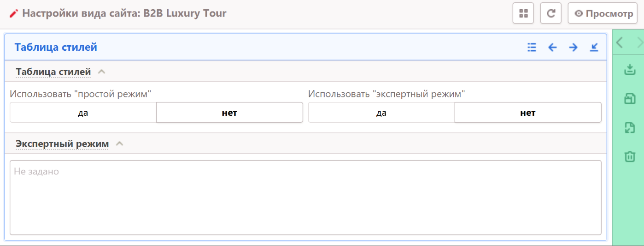Click the left chevron in green sidebar
Image resolution: width=644 pixels, height=246 pixels.
[620, 43]
